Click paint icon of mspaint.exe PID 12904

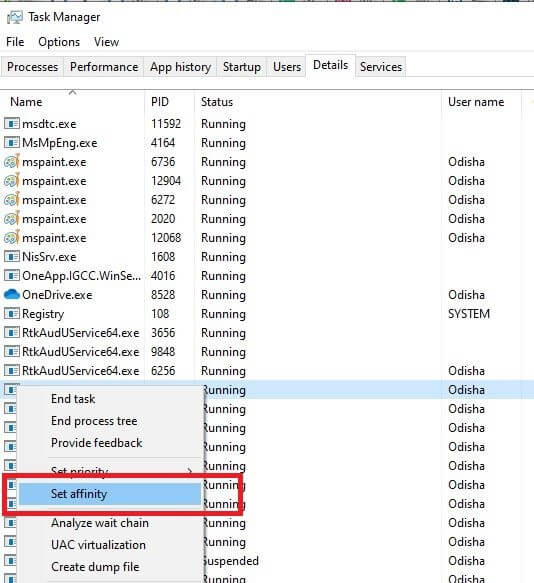[x=12, y=180]
